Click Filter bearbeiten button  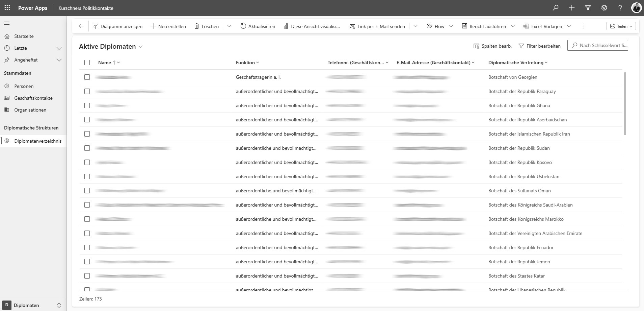(x=539, y=46)
